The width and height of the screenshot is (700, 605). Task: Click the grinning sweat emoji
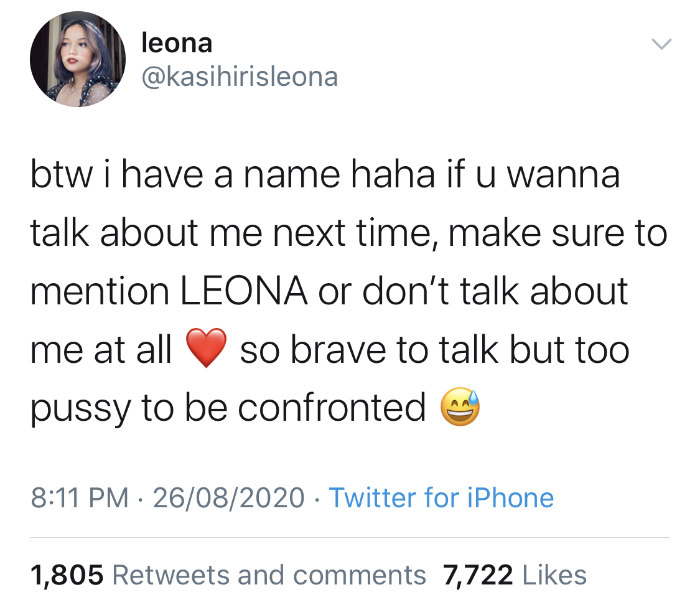[x=460, y=406]
